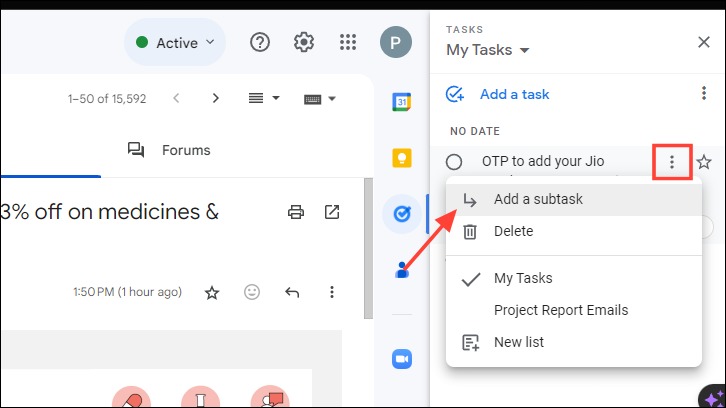726x408 pixels.
Task: Star the OTP to add your Jio task
Action: point(704,162)
